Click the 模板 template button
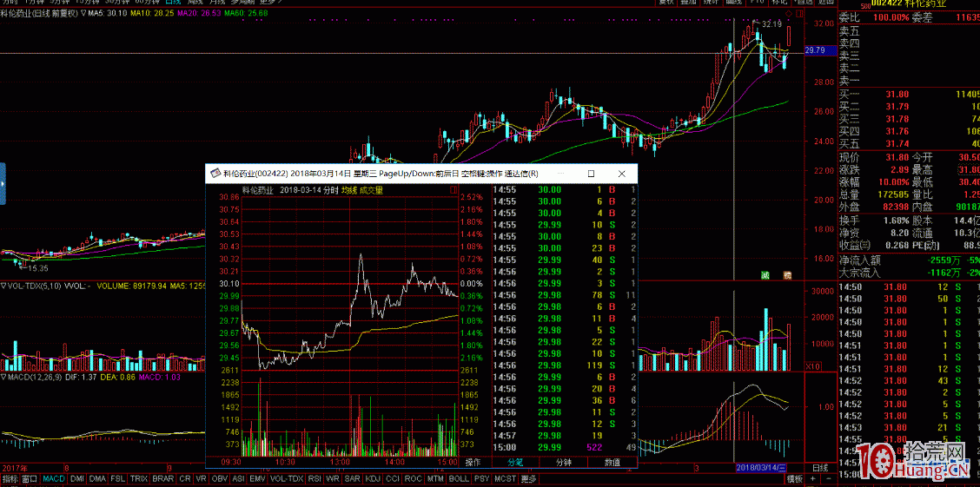Image resolution: width=980 pixels, height=487 pixels. (794, 479)
